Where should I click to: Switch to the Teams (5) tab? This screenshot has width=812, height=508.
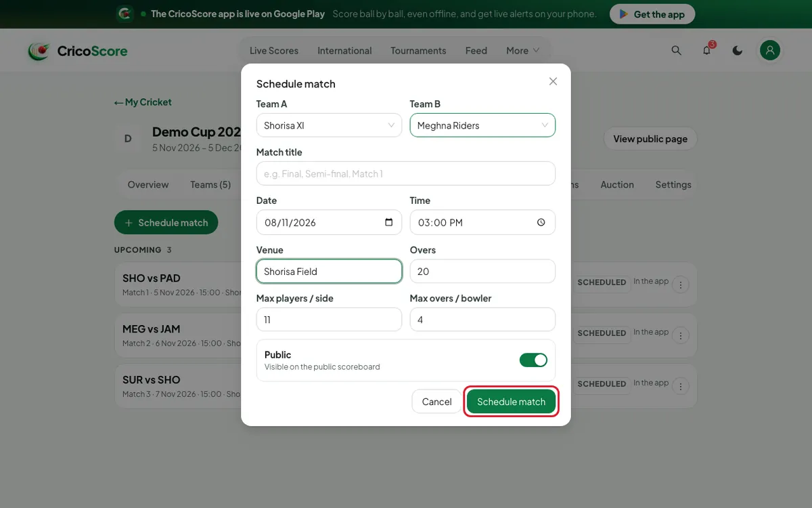210,184
